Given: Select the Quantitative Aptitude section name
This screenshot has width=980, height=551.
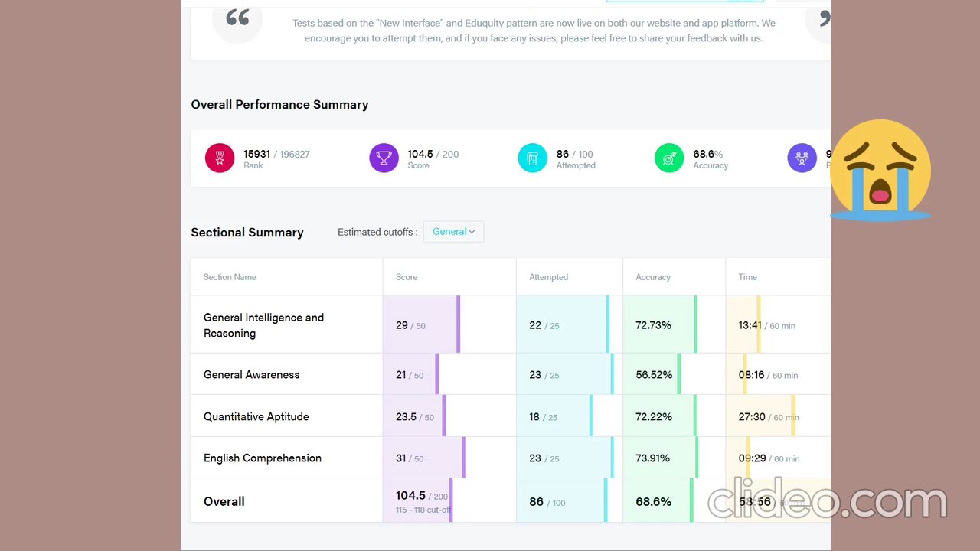Looking at the screenshot, I should tap(256, 417).
